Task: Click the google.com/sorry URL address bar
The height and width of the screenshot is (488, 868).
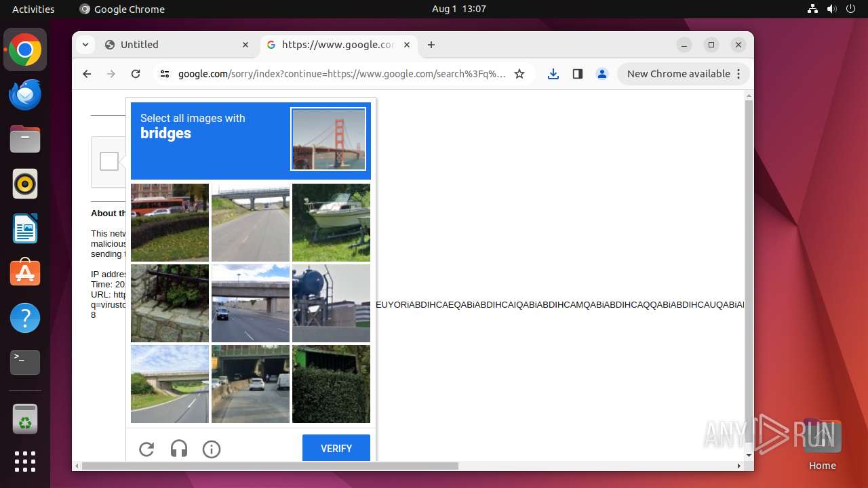Action: click(x=342, y=74)
